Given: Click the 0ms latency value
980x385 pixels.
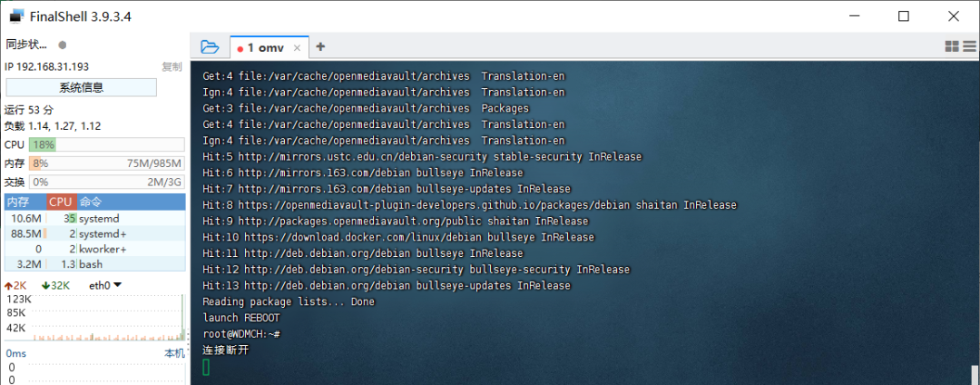Looking at the screenshot, I should 15,354.
